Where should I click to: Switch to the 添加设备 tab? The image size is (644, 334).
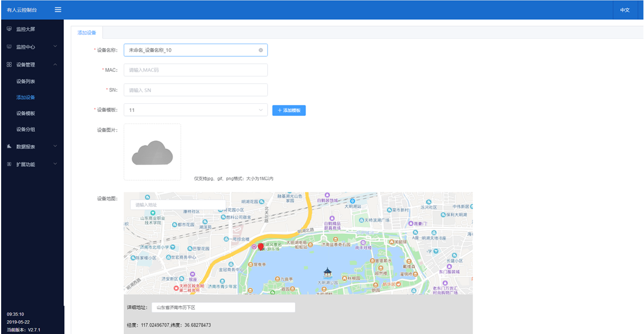(x=87, y=32)
